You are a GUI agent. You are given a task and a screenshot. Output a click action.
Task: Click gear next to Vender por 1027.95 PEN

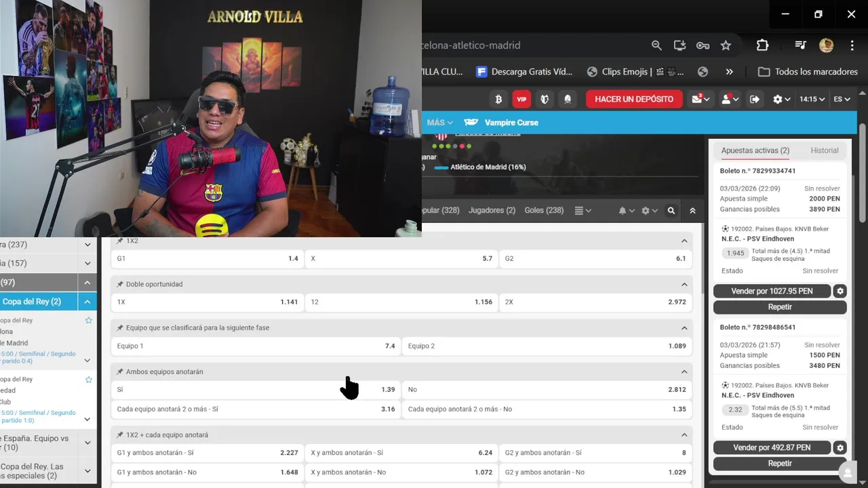pos(840,291)
